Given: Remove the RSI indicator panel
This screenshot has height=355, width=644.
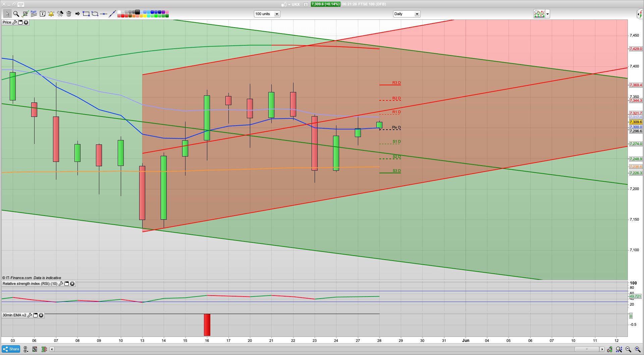Looking at the screenshot, I should 72,283.
